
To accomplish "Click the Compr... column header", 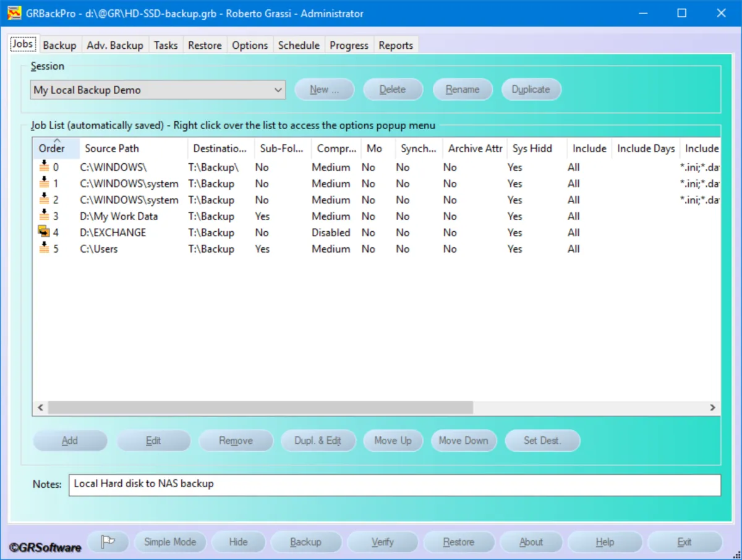I will pos(336,148).
